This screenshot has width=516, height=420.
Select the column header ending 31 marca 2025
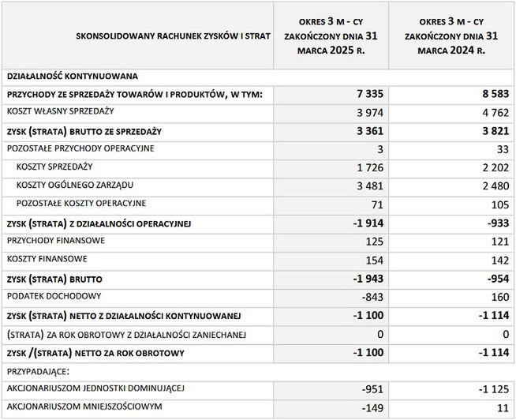331,36
